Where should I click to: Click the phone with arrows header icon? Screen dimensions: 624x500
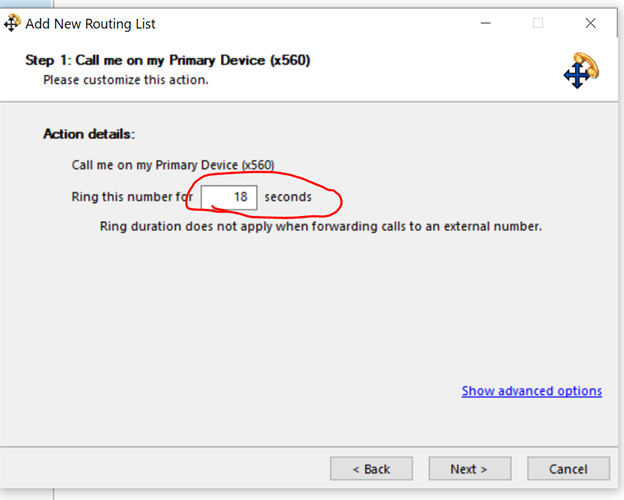tap(580, 69)
